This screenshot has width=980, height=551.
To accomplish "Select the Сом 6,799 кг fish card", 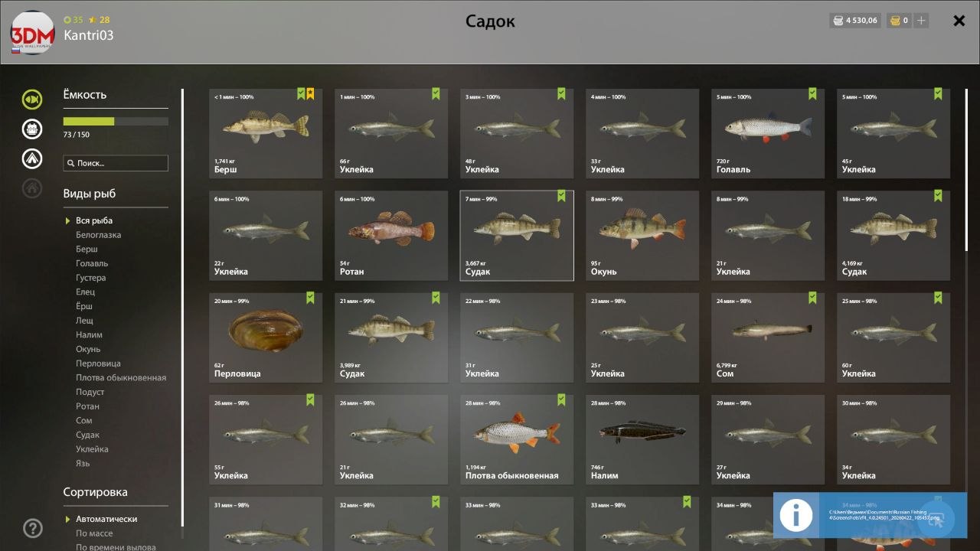I will point(768,337).
